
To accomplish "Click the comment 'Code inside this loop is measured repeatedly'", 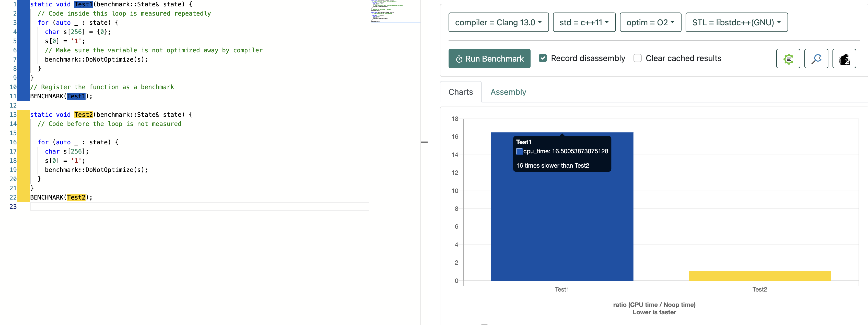I will coord(124,14).
